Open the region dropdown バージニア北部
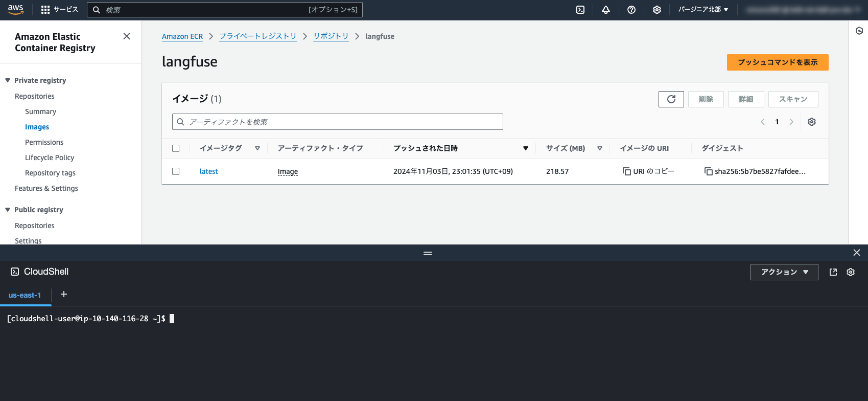Screen dimensions: 868x401 click(x=703, y=10)
